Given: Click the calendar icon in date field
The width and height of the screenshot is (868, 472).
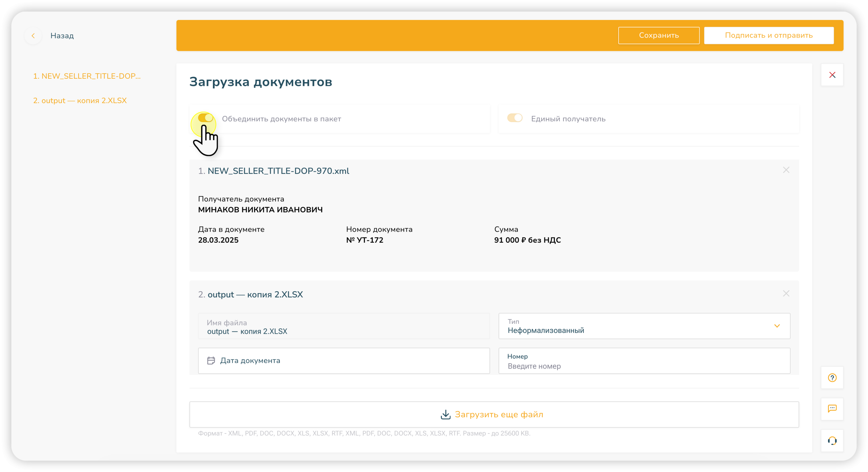Looking at the screenshot, I should (211, 360).
